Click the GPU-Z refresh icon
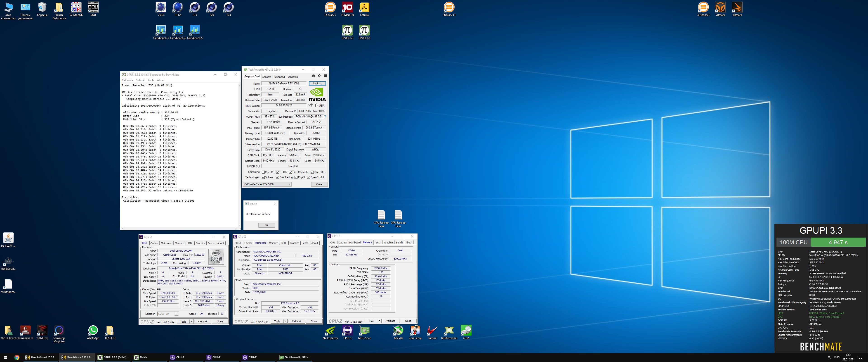 [x=319, y=76]
